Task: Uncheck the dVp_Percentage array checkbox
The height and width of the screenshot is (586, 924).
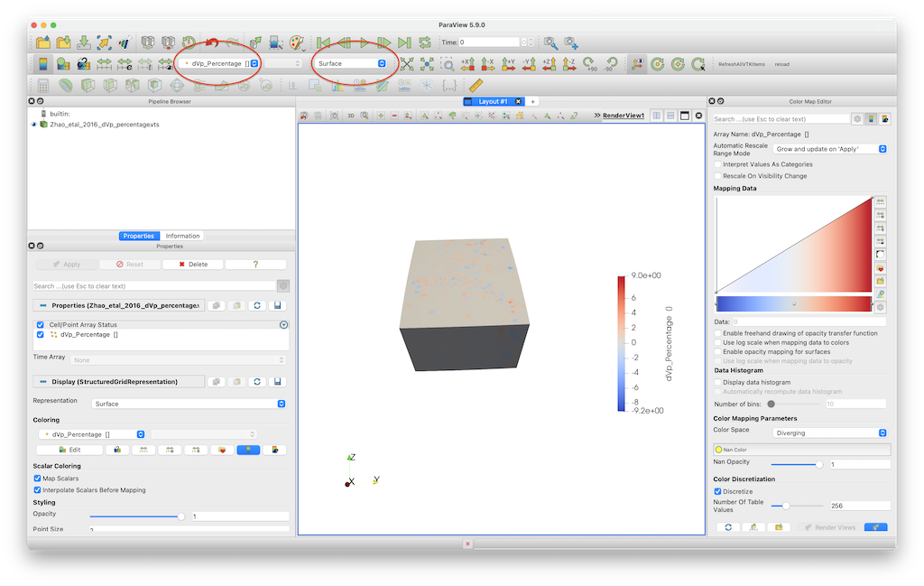Action: (40, 334)
